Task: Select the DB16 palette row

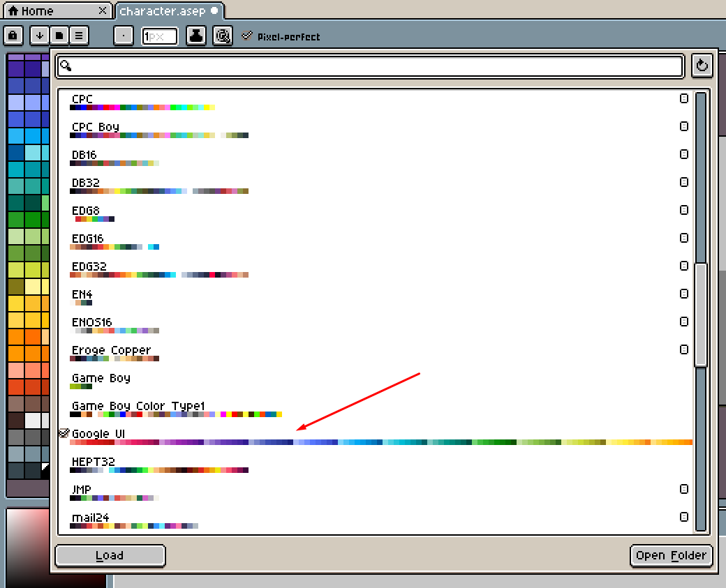Action: pos(375,158)
